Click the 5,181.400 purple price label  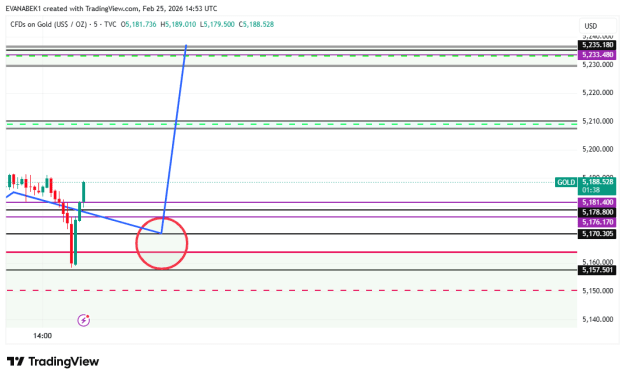597,202
